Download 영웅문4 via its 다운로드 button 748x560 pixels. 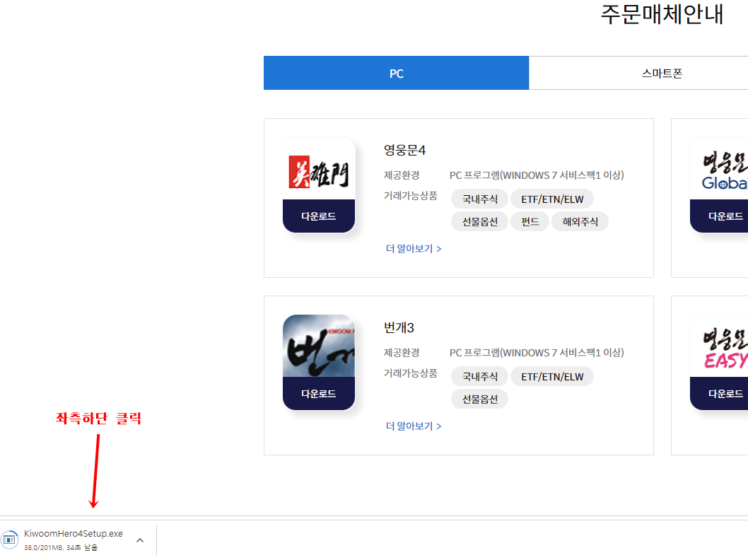pyautogui.click(x=319, y=216)
